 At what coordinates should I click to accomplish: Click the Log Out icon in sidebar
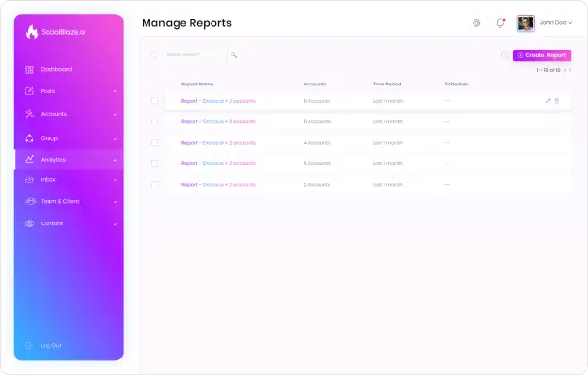(29, 345)
